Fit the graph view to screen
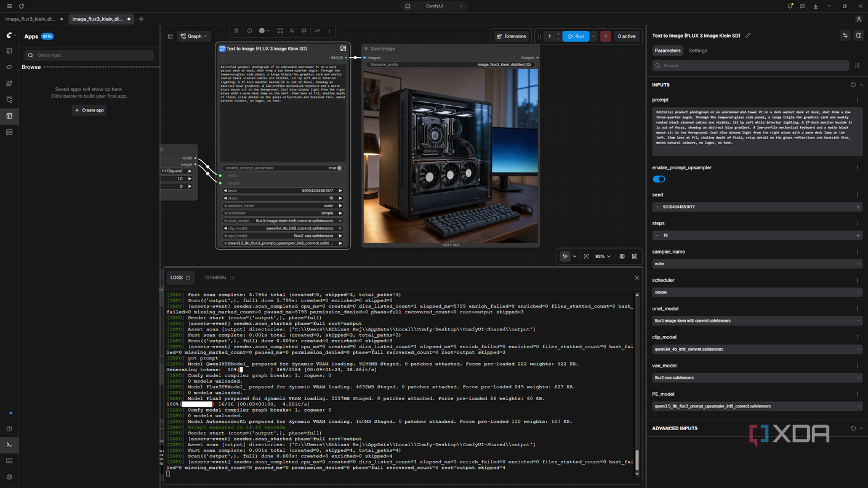This screenshot has height=488, width=868. (586, 257)
